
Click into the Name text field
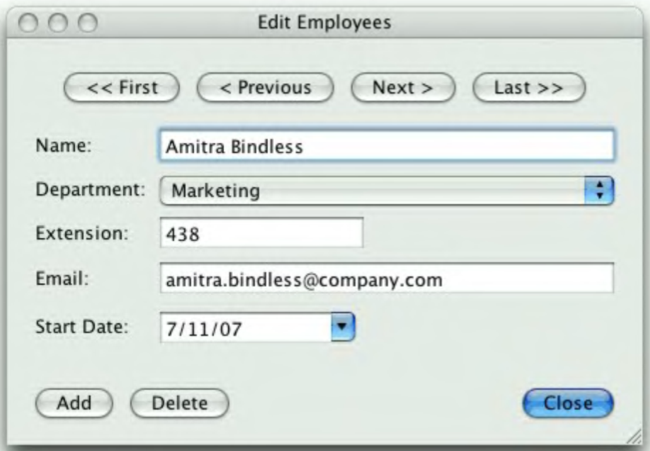coord(386,146)
